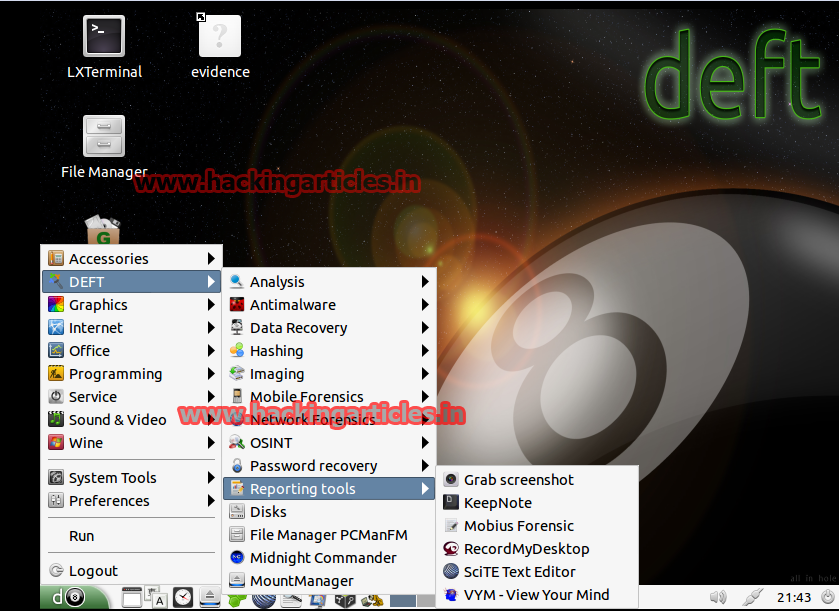Click the clock icon in taskbar launcher

183,597
